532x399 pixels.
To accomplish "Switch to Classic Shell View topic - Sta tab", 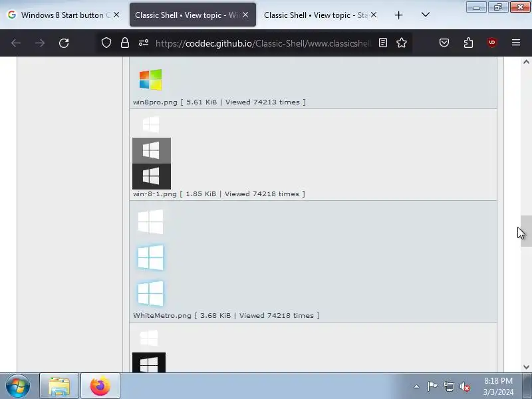I will (x=320, y=15).
